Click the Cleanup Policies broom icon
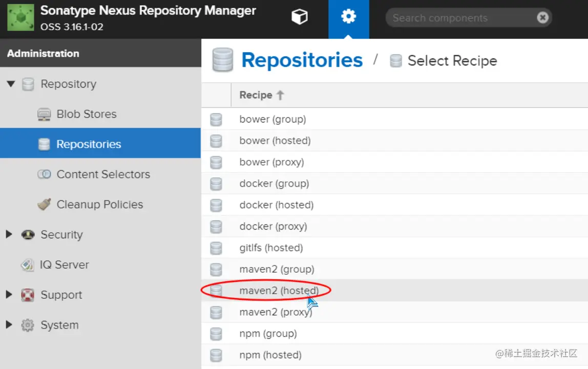This screenshot has height=369, width=588. tap(44, 204)
